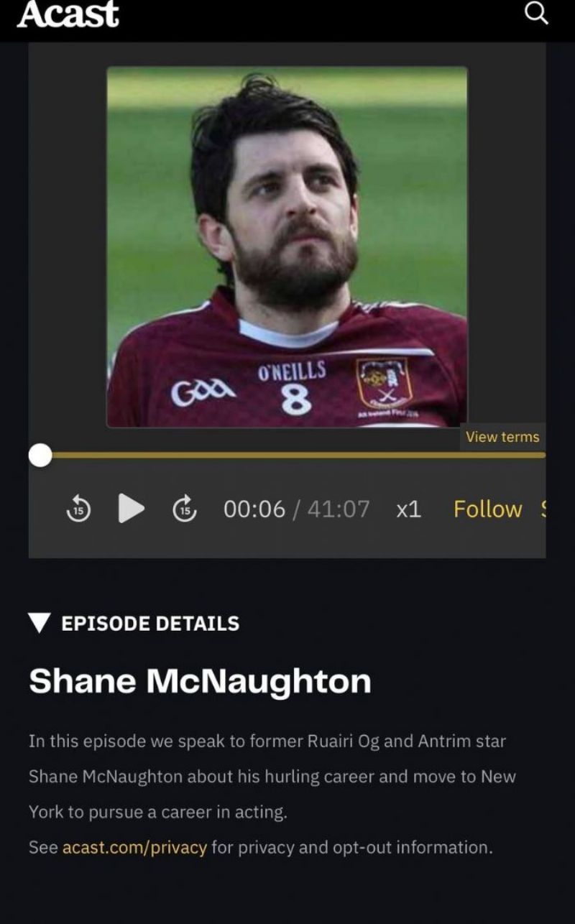Collapse the Episode Details section
This screenshot has width=575, height=924.
40,623
